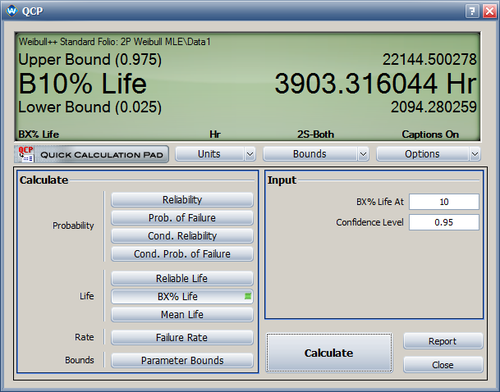Open the Options menu button
The image size is (500, 392).
point(422,154)
